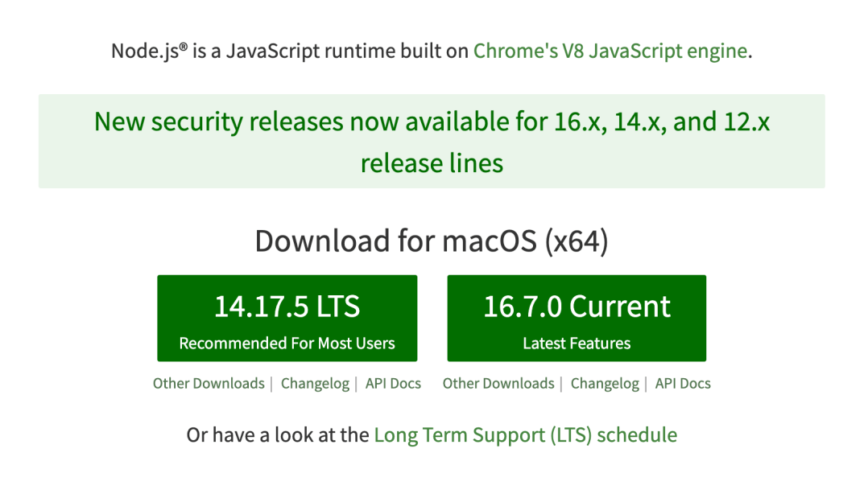
Task: Open API Docs under the LTS button
Action: pos(393,384)
